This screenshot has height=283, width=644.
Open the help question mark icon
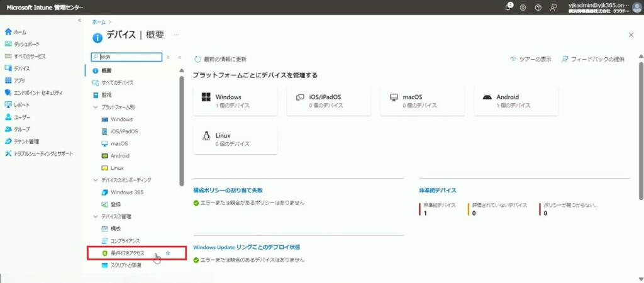click(x=538, y=8)
